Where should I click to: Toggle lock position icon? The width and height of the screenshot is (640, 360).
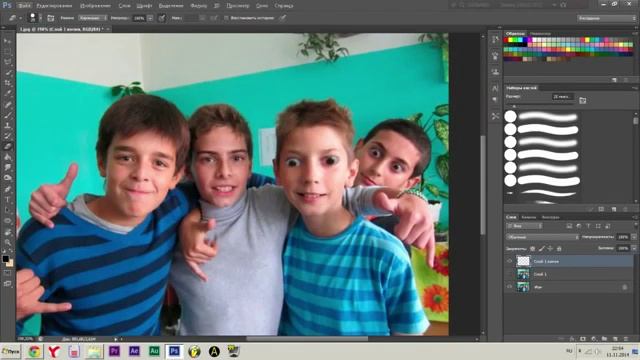coord(550,248)
